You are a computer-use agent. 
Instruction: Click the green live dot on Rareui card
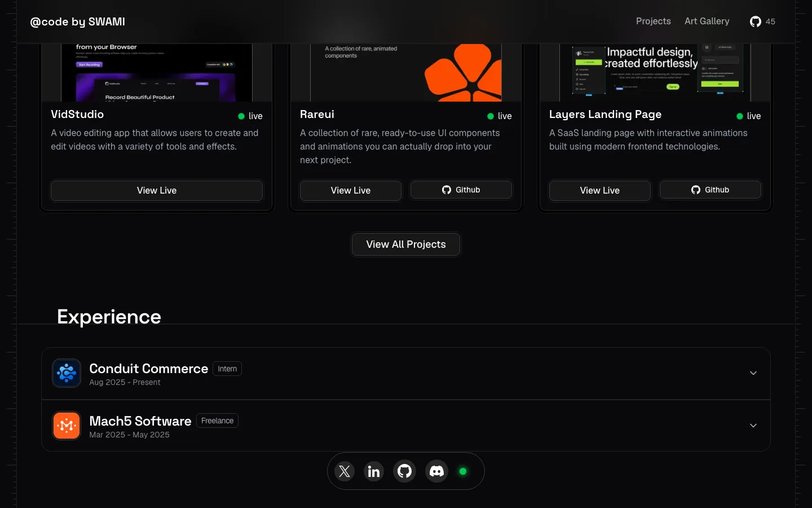(491, 116)
